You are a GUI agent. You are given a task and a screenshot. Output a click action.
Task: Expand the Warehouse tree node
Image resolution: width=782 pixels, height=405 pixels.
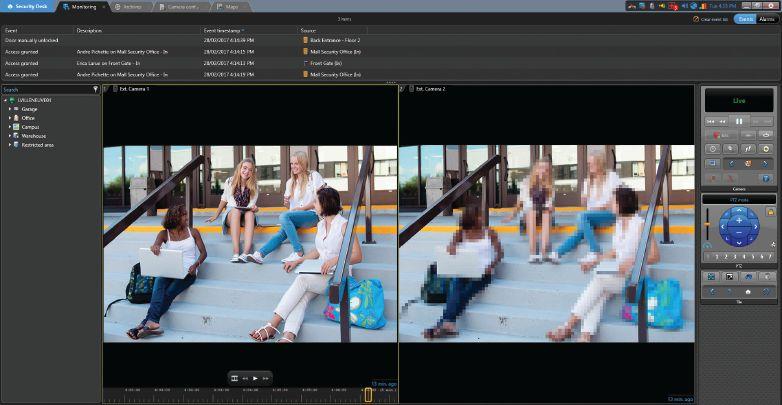coord(10,136)
